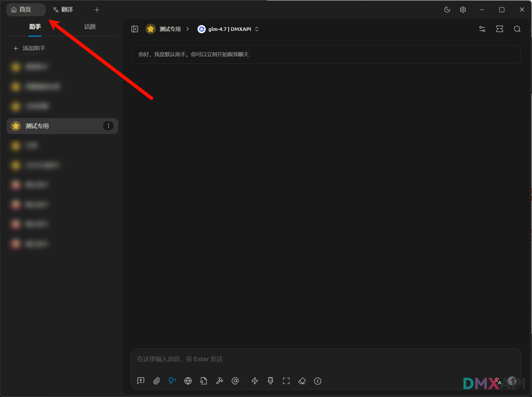Switch to the 翻译 tab

click(63, 10)
